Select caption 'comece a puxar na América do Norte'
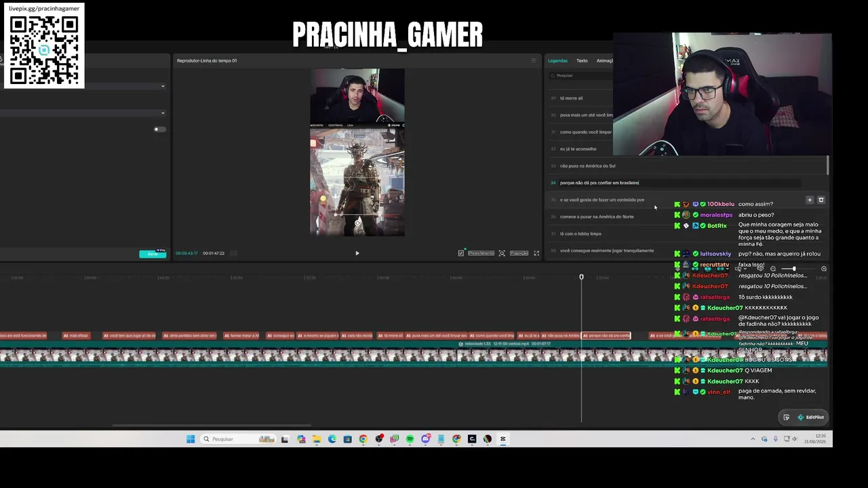 click(x=597, y=217)
